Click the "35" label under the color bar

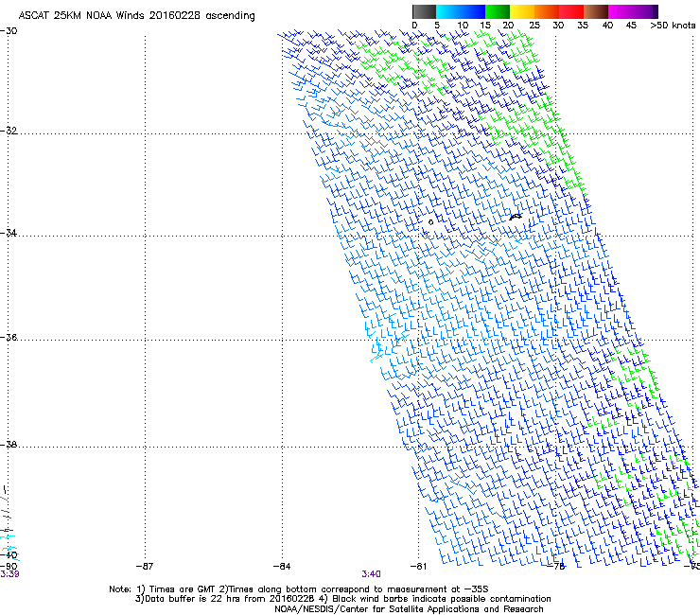pos(583,26)
